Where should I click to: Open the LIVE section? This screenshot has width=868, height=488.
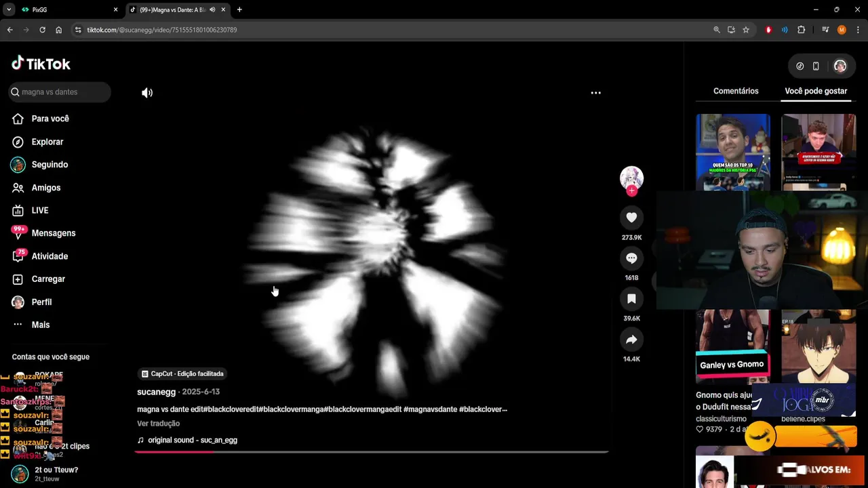pyautogui.click(x=31, y=210)
